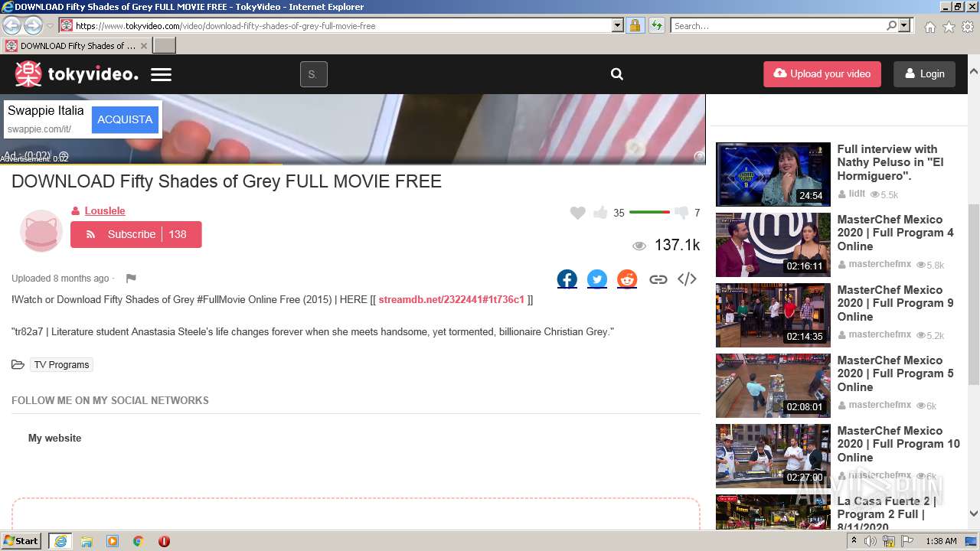Click Internet Explorer taskbar icon
This screenshot has width=980, height=551.
point(60,541)
